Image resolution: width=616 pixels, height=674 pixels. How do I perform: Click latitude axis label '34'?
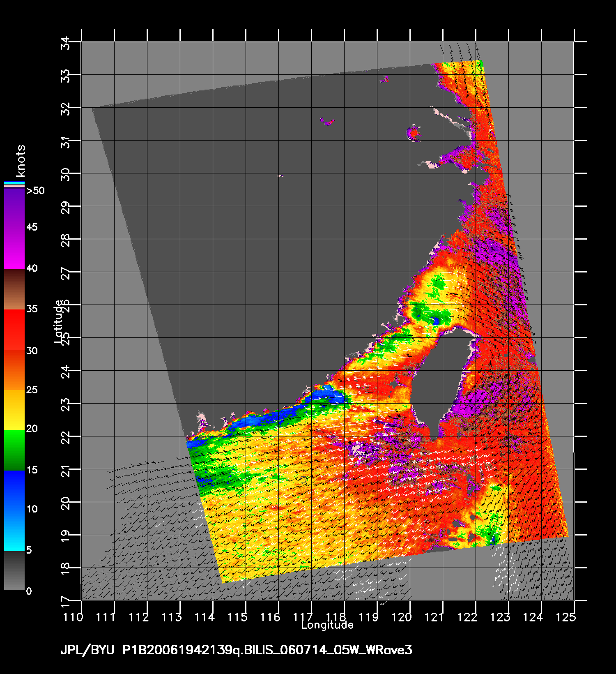pos(65,43)
